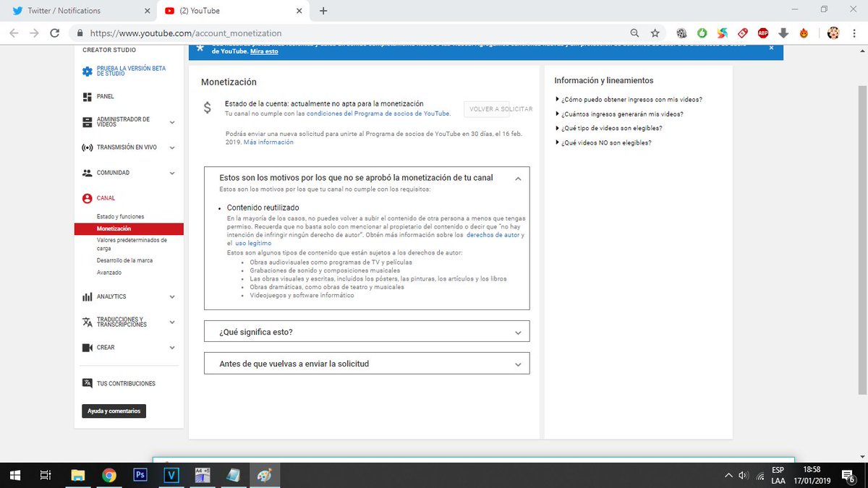Open a new browser tab
Screen dimensions: 868x488
[323, 11]
